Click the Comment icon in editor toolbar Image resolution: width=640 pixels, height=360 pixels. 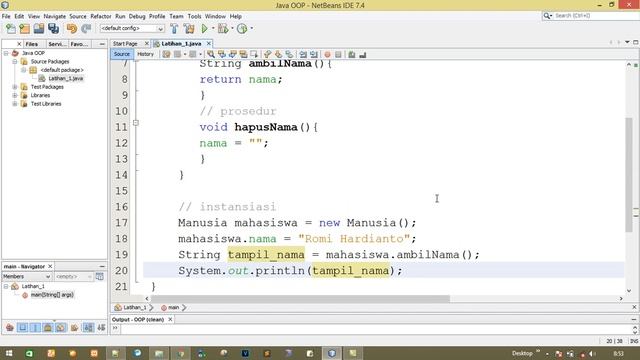(x=351, y=54)
